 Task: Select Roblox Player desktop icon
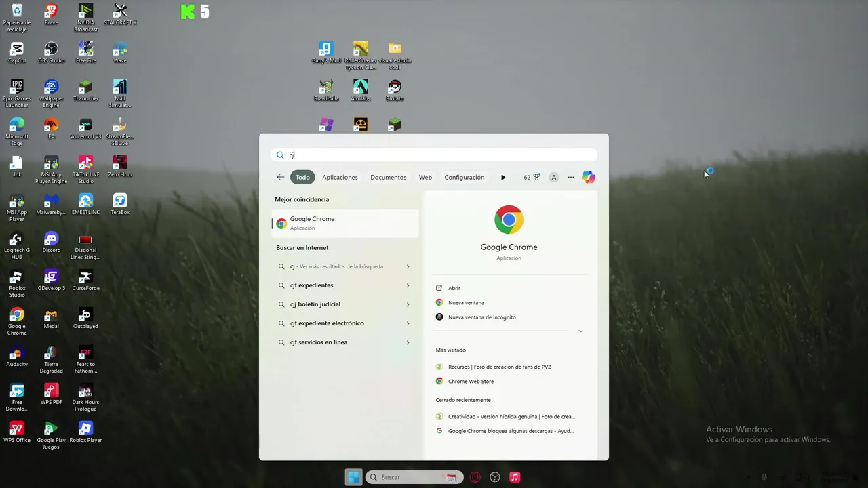point(85,432)
